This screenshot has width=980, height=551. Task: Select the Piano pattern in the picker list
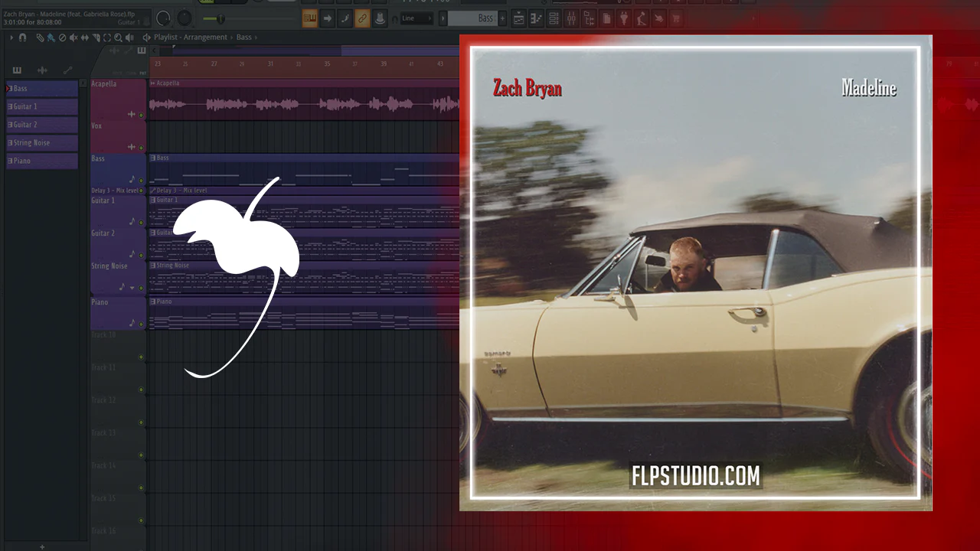(42, 161)
